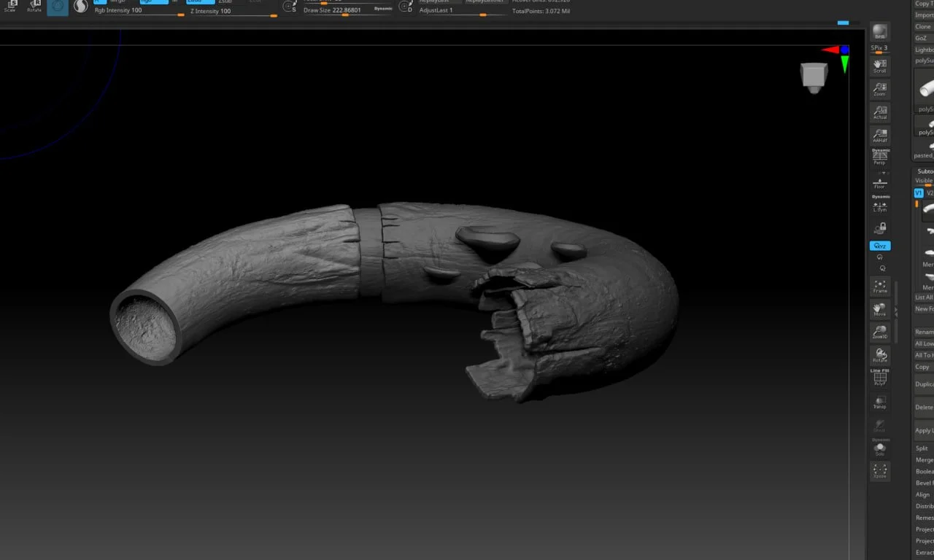The image size is (934, 560).
Task: Click the List All button
Action: [x=924, y=297]
